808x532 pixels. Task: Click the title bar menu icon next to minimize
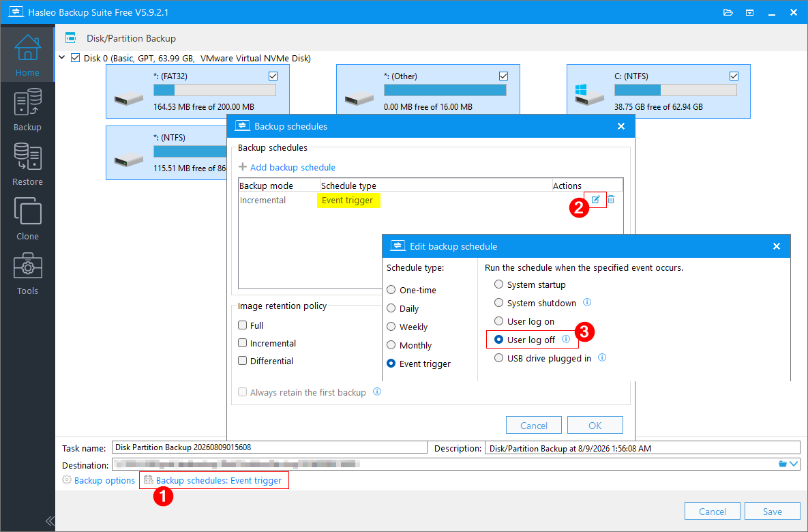(x=750, y=12)
